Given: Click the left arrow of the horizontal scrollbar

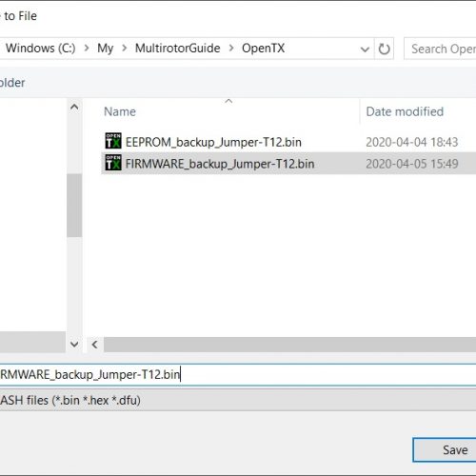Looking at the screenshot, I should coord(94,345).
